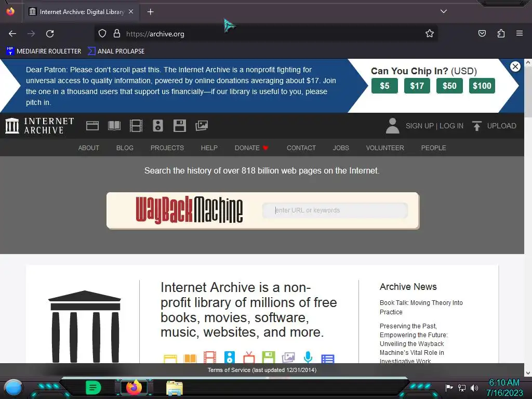Open the VOLUNTEER menu item
Viewport: 532px width, 399px height.
[385, 148]
